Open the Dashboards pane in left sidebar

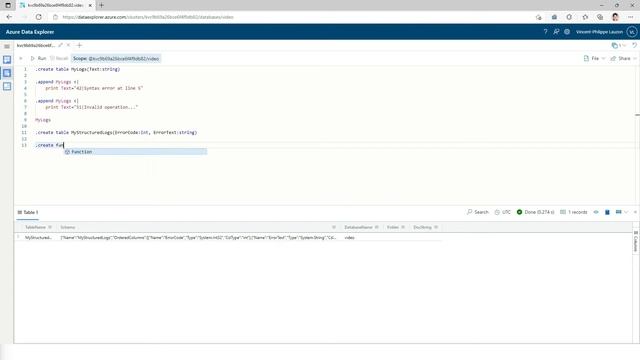(7, 86)
